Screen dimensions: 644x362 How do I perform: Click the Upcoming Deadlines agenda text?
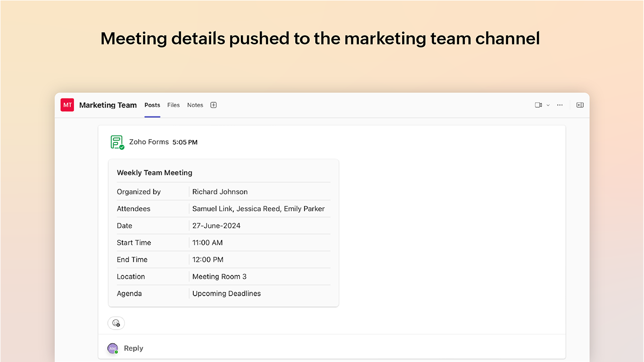pyautogui.click(x=226, y=294)
